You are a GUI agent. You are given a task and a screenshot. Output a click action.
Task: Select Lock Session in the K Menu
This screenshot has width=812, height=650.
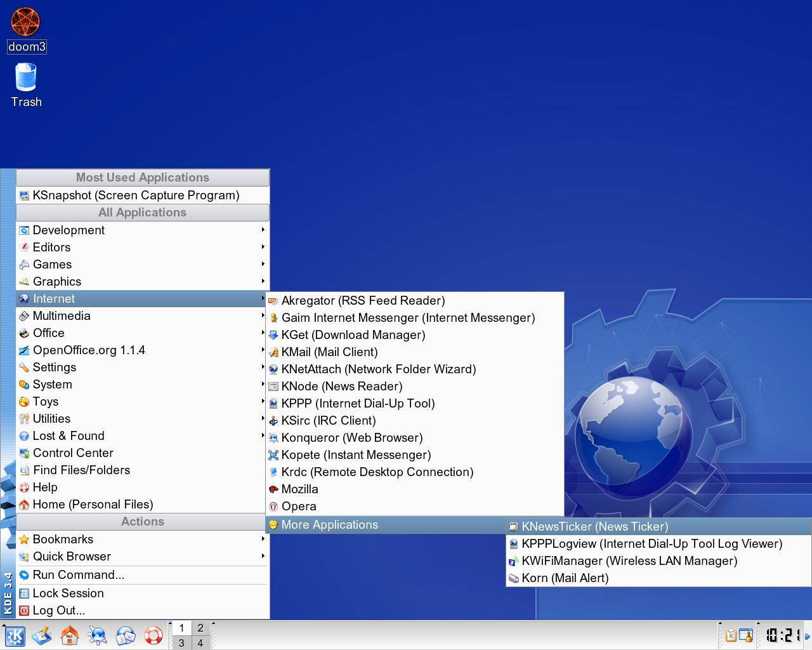pos(143,593)
